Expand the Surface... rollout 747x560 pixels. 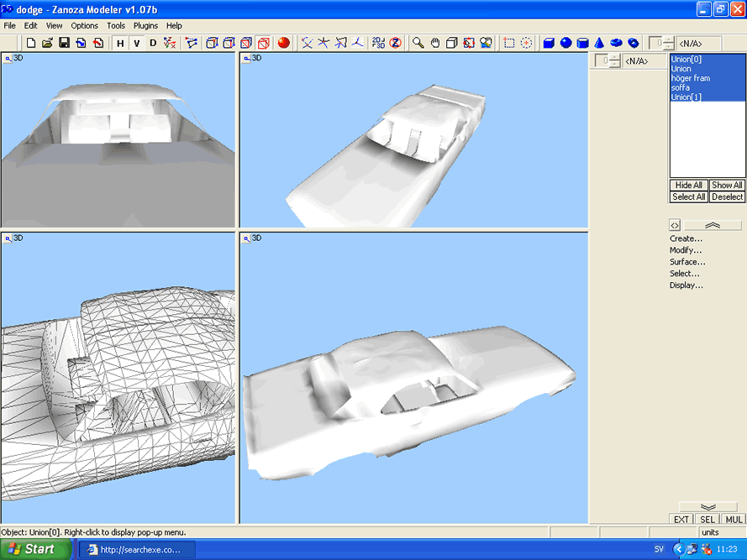(687, 262)
